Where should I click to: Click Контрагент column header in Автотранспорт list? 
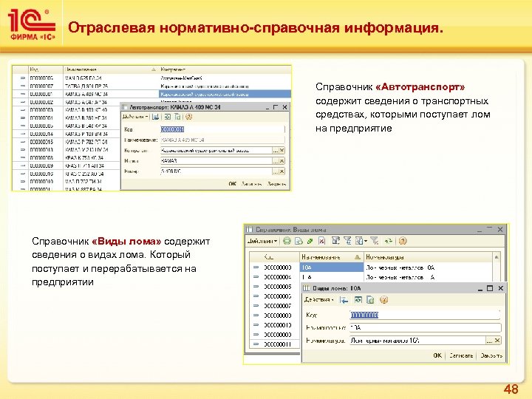click(225, 69)
